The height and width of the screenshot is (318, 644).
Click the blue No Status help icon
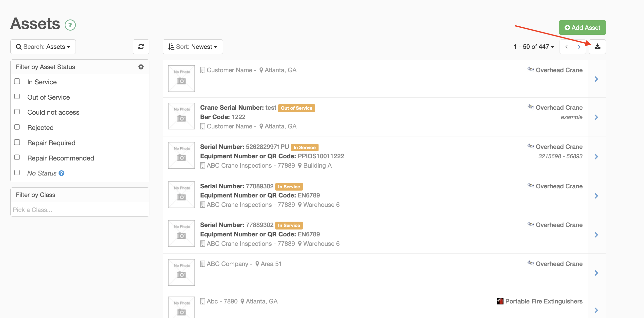61,173
